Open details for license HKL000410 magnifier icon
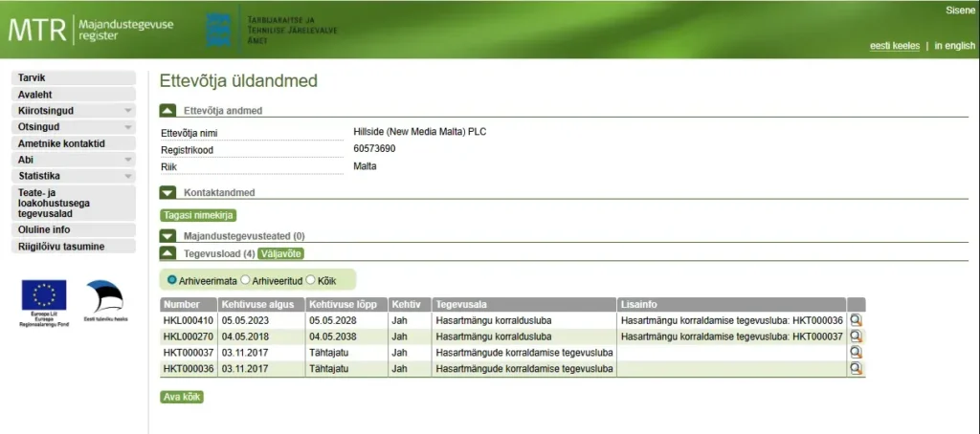Image resolution: width=980 pixels, height=434 pixels. point(856,320)
